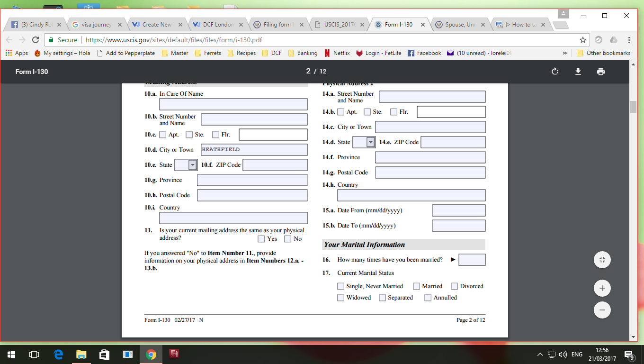Viewport: 644px width, 364px height.
Task: Click the times married field in item 16
Action: point(472,260)
